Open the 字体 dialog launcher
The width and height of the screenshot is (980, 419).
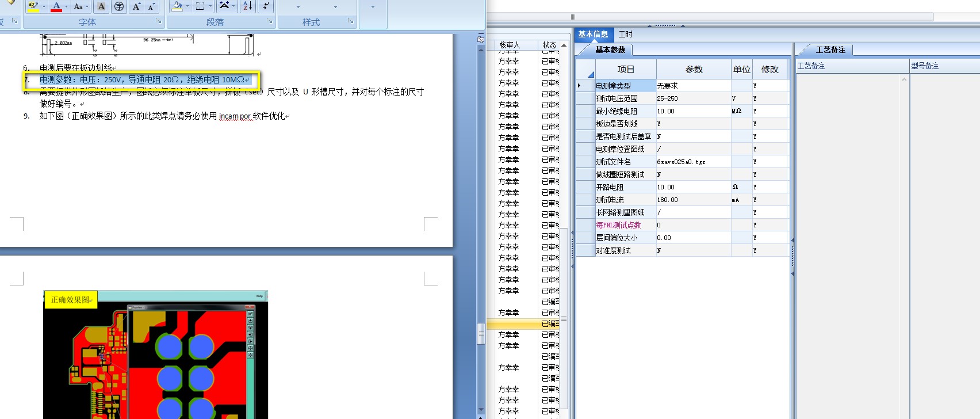159,21
